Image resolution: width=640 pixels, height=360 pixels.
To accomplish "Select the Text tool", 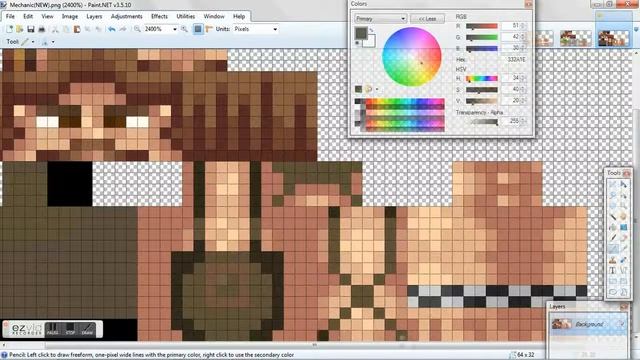I will pyautogui.click(x=612, y=270).
